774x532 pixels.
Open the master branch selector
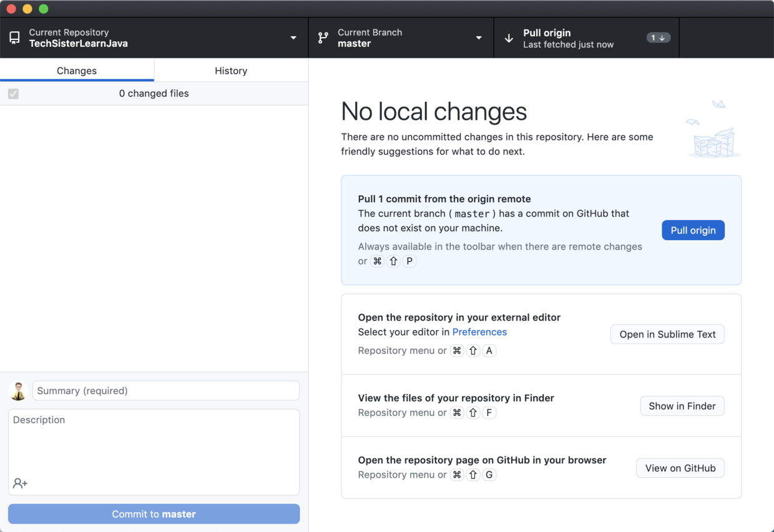[x=401, y=38]
